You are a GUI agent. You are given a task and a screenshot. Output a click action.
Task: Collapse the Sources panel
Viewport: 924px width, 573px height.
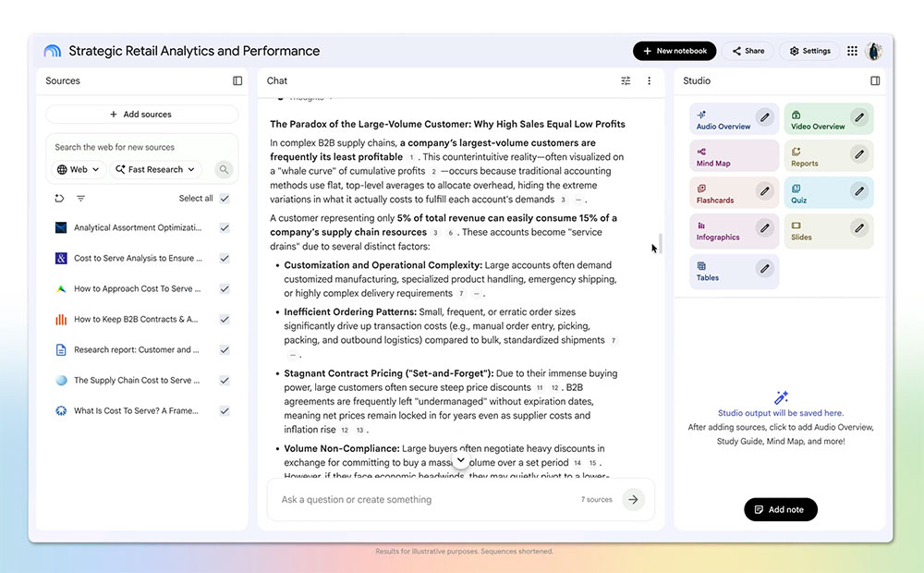[x=237, y=80]
